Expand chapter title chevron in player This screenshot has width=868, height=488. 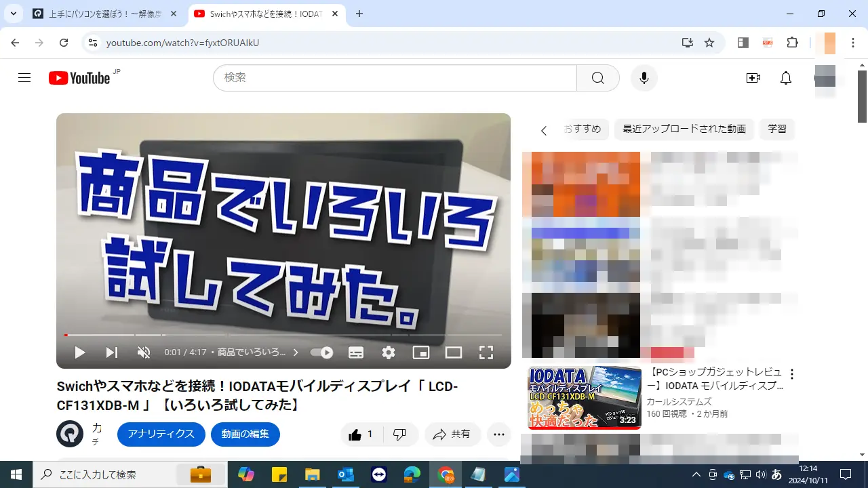296,352
